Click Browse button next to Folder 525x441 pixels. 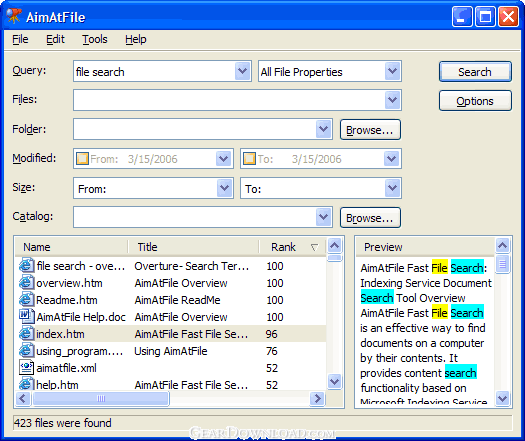tap(370, 130)
